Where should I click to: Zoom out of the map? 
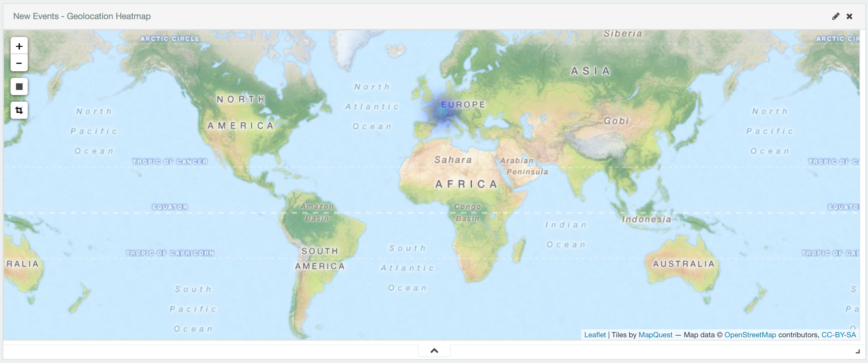(x=19, y=63)
